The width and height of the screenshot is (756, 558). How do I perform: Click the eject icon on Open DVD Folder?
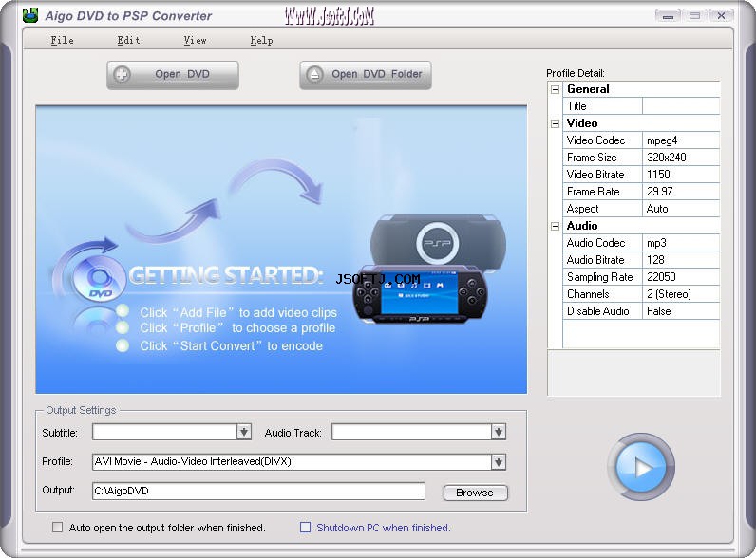click(x=314, y=74)
